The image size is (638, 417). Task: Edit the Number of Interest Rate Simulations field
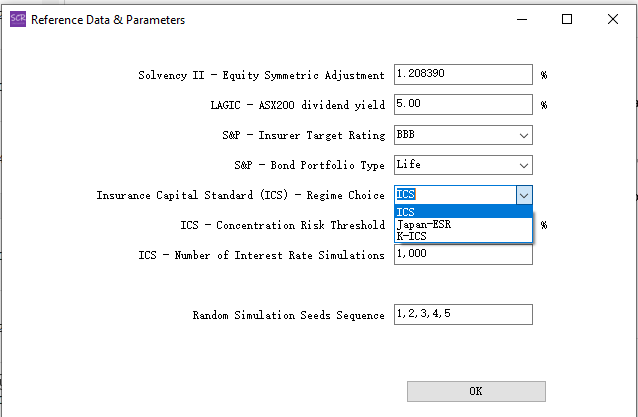click(463, 255)
